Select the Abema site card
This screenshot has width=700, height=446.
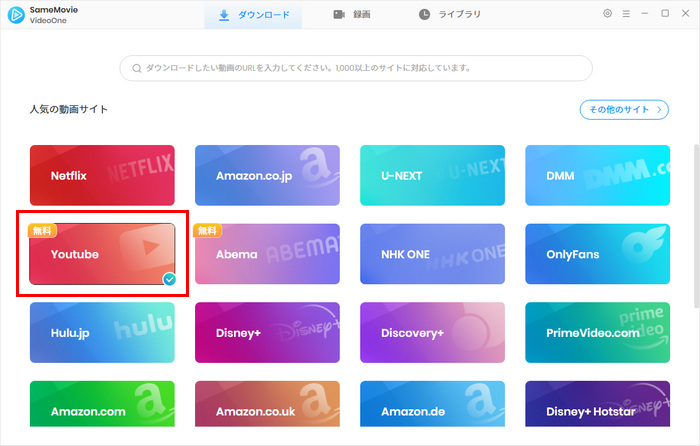[267, 254]
